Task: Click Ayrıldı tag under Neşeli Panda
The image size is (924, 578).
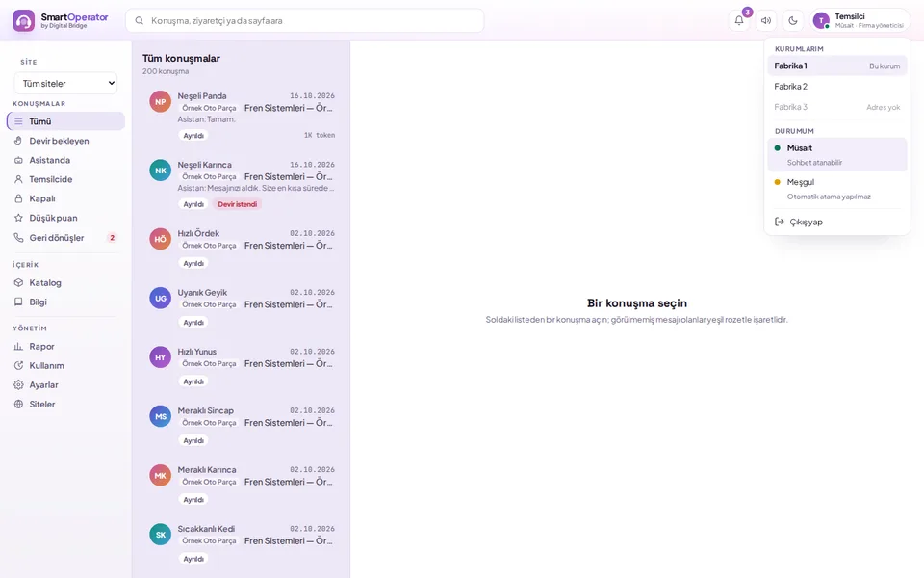Action: click(x=193, y=135)
